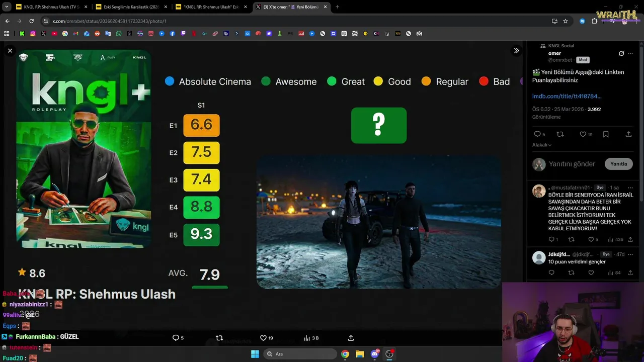The height and width of the screenshot is (362, 644).
Task: Bookmark omer's post in the sidebar
Action: pos(606,134)
